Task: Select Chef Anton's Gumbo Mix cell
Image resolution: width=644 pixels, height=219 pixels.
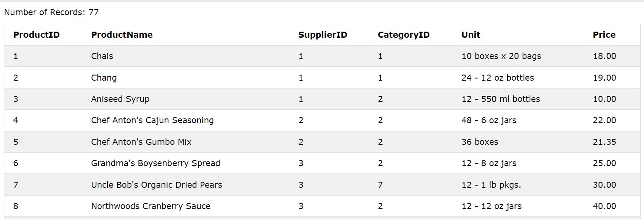Action: pos(141,142)
